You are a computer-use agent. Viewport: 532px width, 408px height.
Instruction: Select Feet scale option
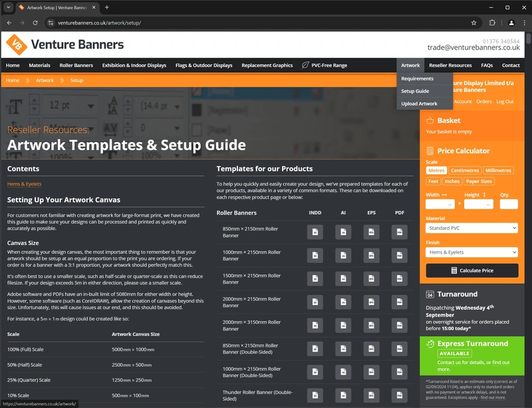point(434,181)
